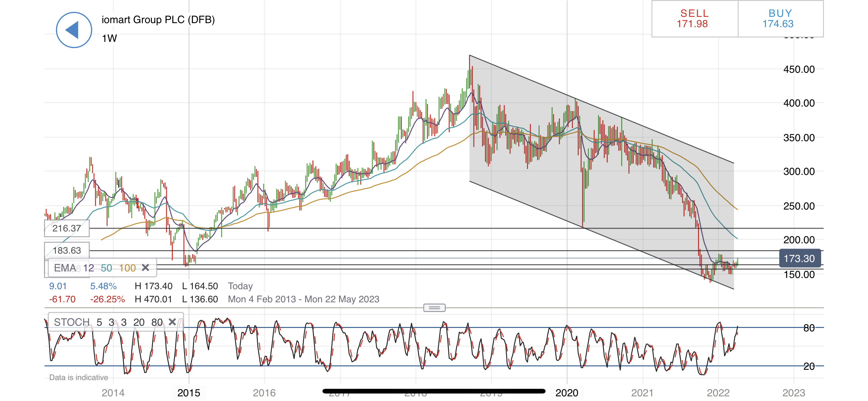Click the 2021 label on the time axis
868x401 pixels.
[642, 393]
